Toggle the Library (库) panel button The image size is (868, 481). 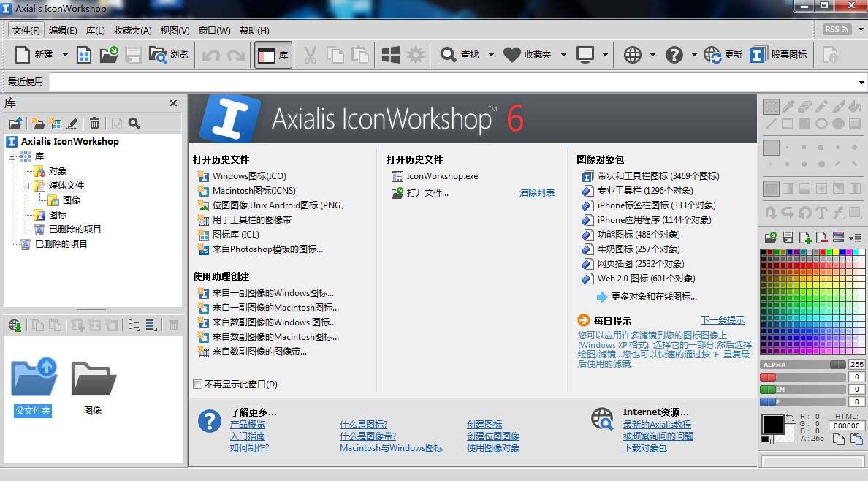(x=273, y=55)
